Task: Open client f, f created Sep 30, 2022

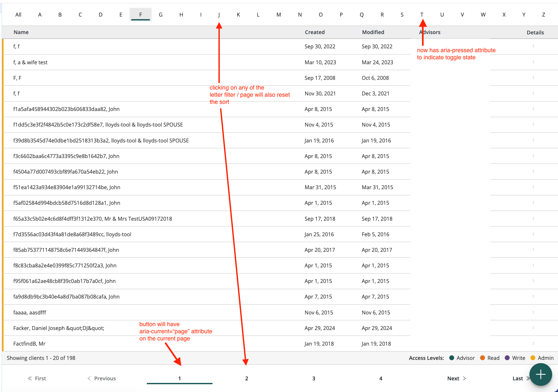Action: [16, 46]
